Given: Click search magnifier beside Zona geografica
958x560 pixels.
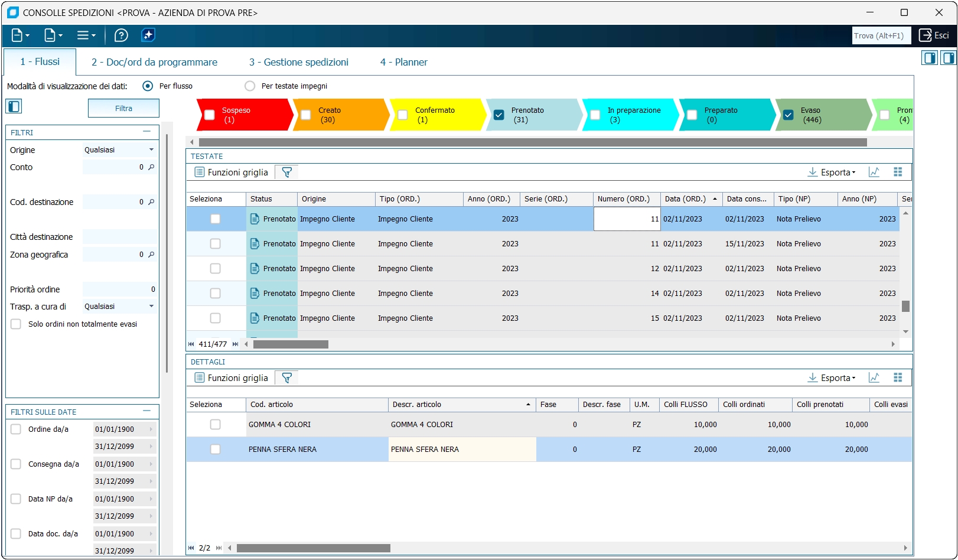Looking at the screenshot, I should coord(151,255).
